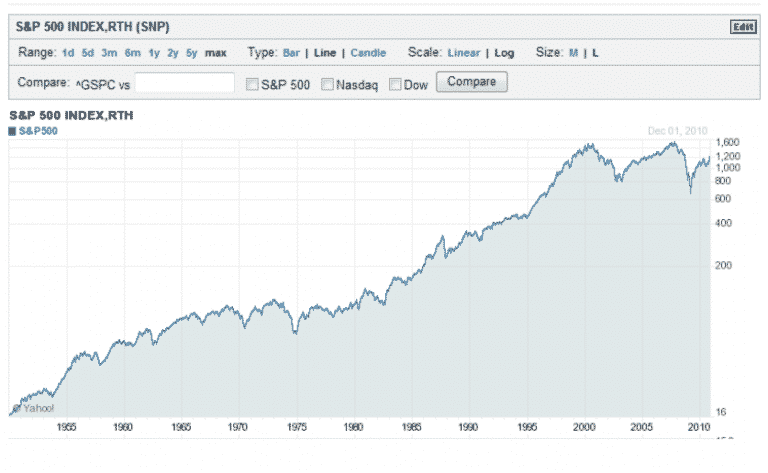Set range to 1d
The height and width of the screenshot is (473, 768).
pyautogui.click(x=68, y=53)
